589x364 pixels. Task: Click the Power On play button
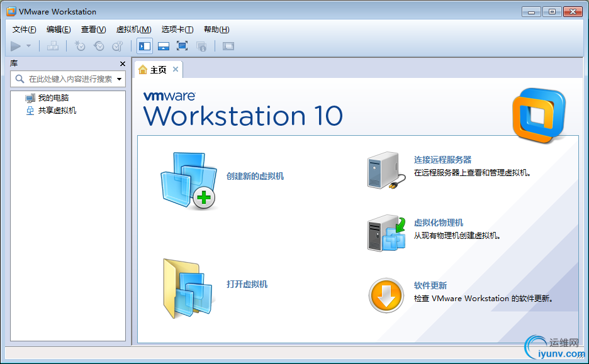15,46
